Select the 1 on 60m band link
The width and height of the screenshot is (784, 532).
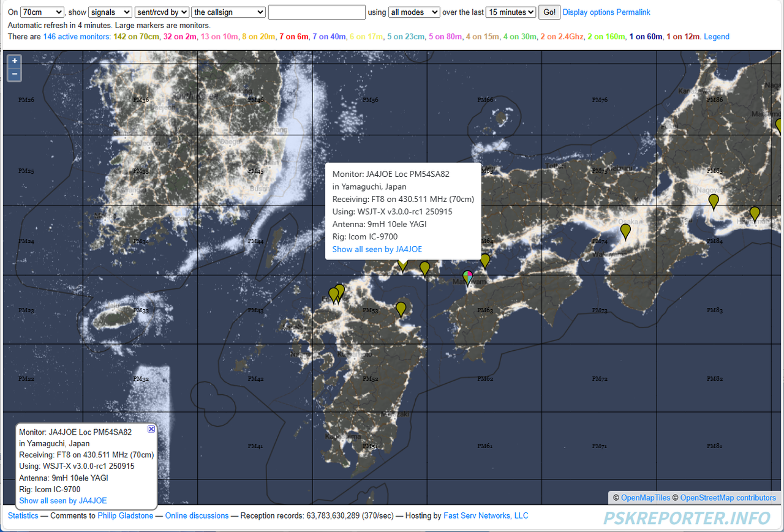point(646,37)
